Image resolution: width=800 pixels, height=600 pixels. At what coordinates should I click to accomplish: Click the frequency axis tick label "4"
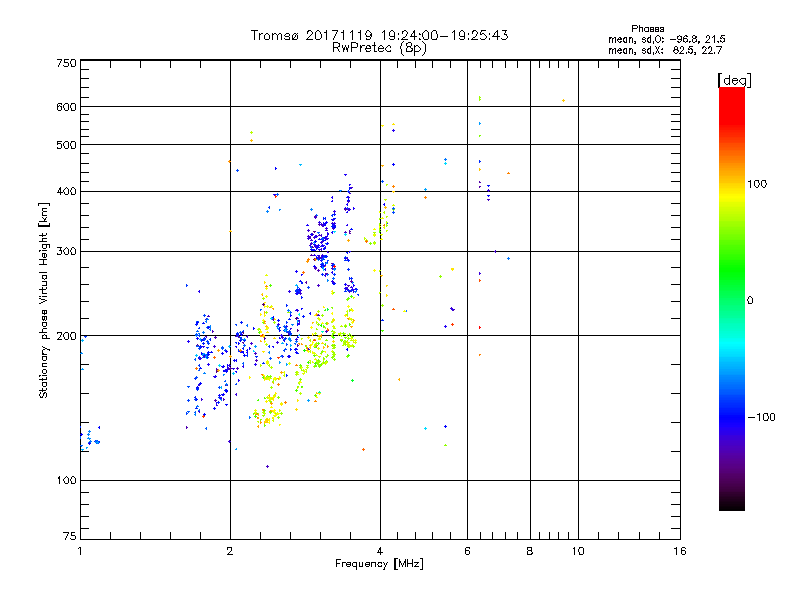[380, 551]
